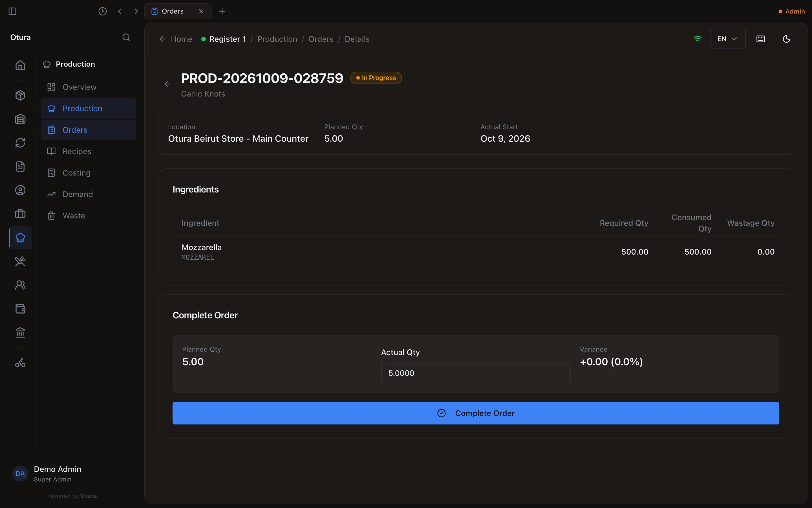Click the blue Complete Order button
Screen dimensions: 812x508
[475, 413]
